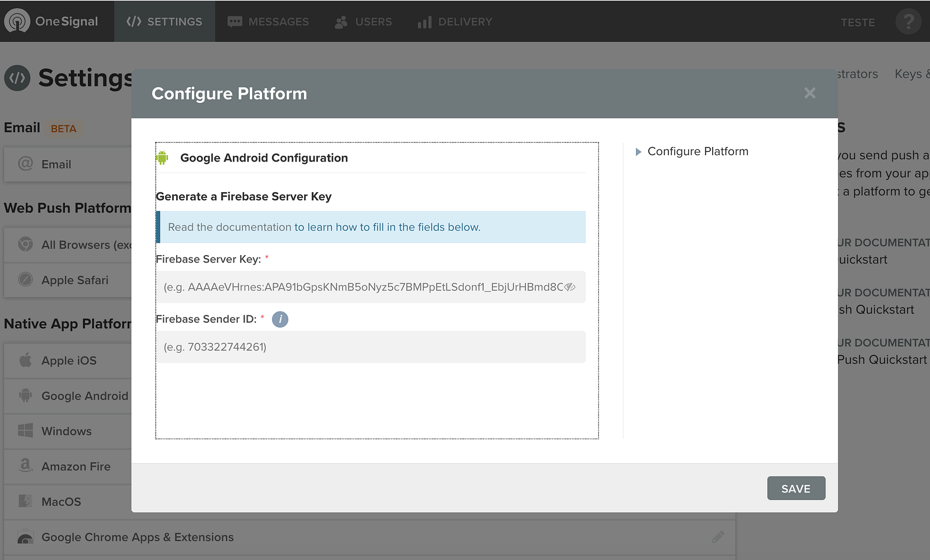Click the BETA badge next to Email
The width and height of the screenshot is (930, 560).
(x=63, y=129)
